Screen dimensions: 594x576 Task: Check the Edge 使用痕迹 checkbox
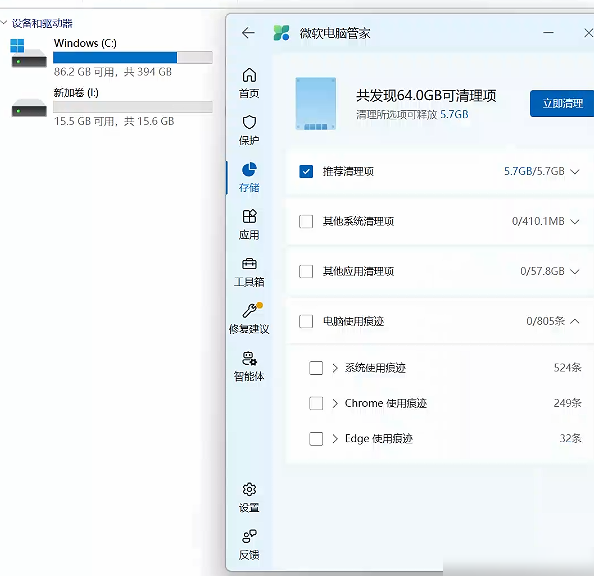coord(316,439)
